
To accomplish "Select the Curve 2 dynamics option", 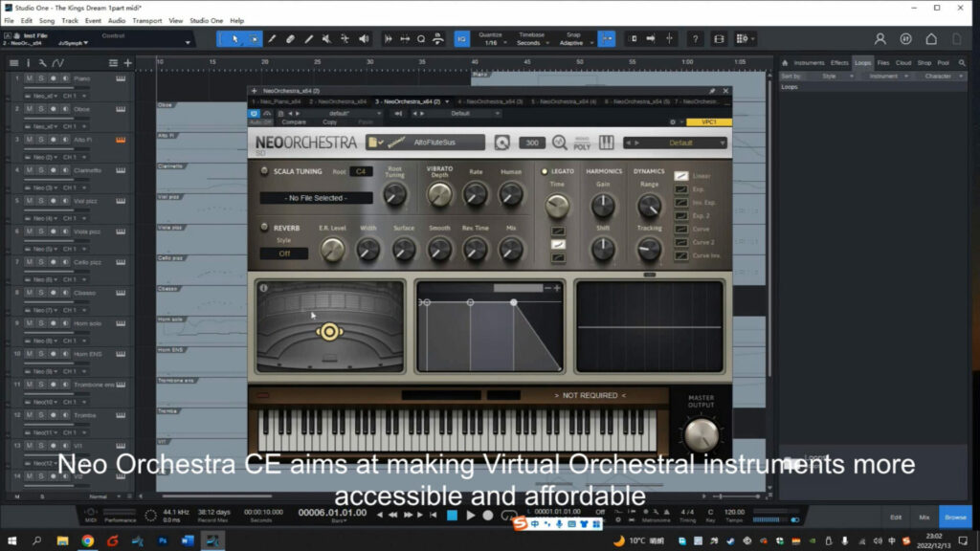I will pos(681,242).
